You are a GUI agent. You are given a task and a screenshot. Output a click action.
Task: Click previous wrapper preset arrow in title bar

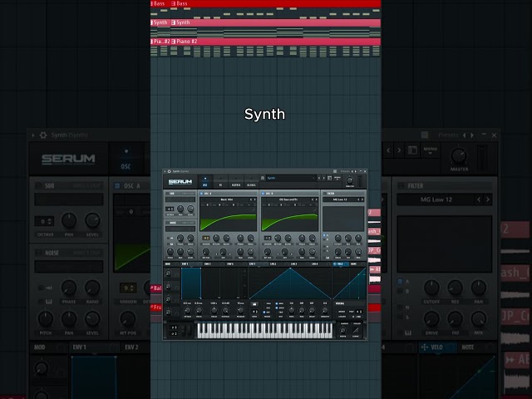pyautogui.click(x=352, y=171)
